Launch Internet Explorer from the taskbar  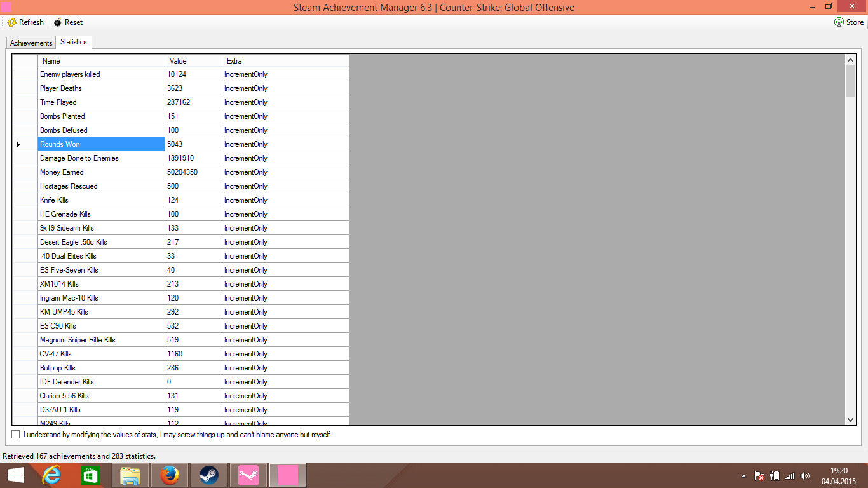[52, 475]
